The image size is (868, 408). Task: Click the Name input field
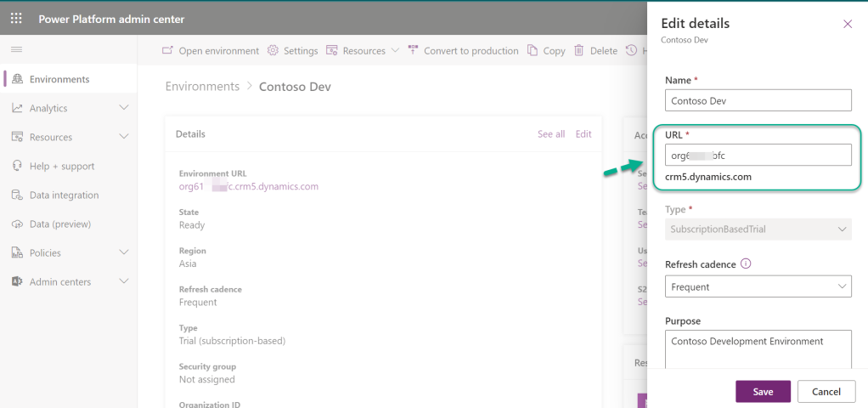(758, 101)
